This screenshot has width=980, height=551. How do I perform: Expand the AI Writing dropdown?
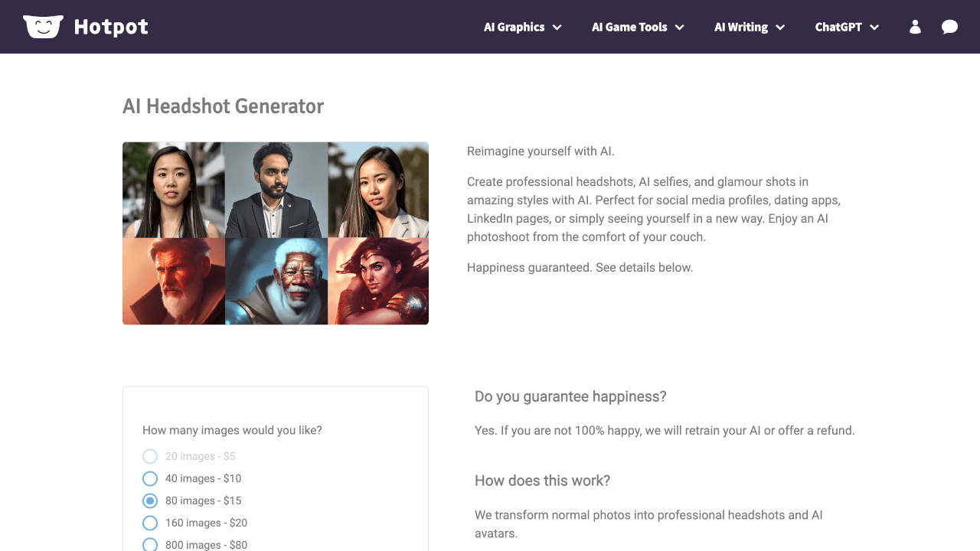[749, 27]
